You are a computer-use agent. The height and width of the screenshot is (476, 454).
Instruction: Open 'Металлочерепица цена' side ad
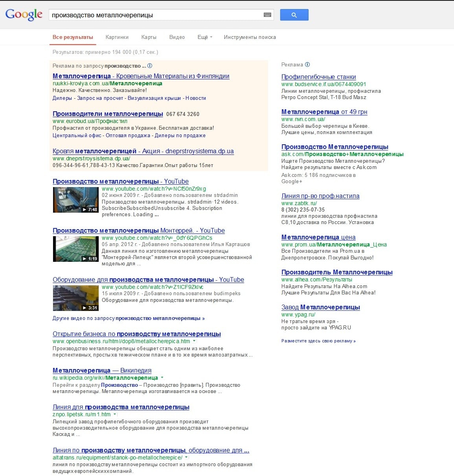318,237
